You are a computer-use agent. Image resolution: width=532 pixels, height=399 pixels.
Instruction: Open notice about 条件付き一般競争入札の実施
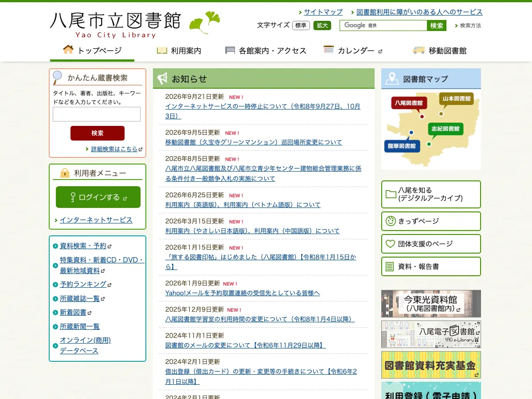(x=263, y=173)
